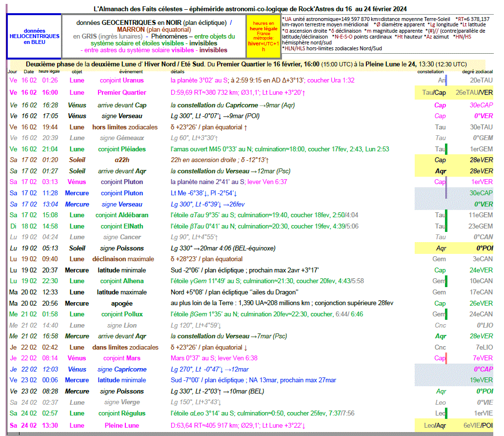Viewport: 504px width, 436px height.
Task: Click the "événement" column header
Action: (x=131, y=72)
